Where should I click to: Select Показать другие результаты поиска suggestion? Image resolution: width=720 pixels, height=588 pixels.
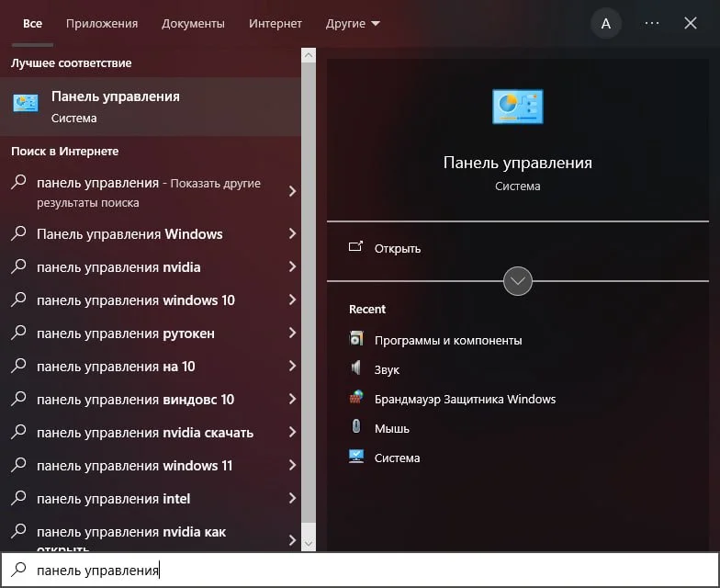click(x=149, y=192)
